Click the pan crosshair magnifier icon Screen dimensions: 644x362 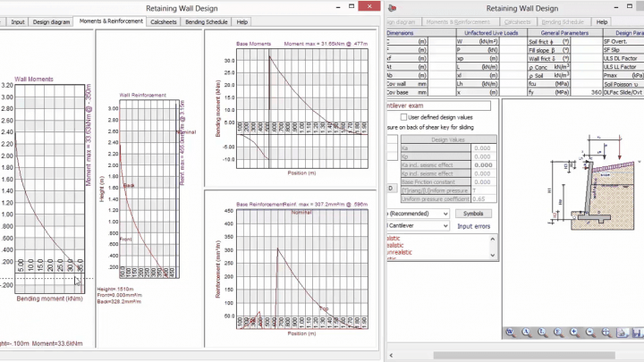coord(606,332)
